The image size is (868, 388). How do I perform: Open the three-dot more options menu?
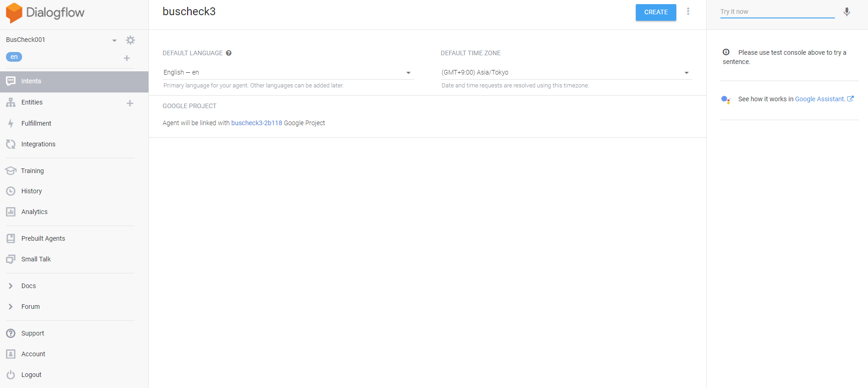pos(688,12)
